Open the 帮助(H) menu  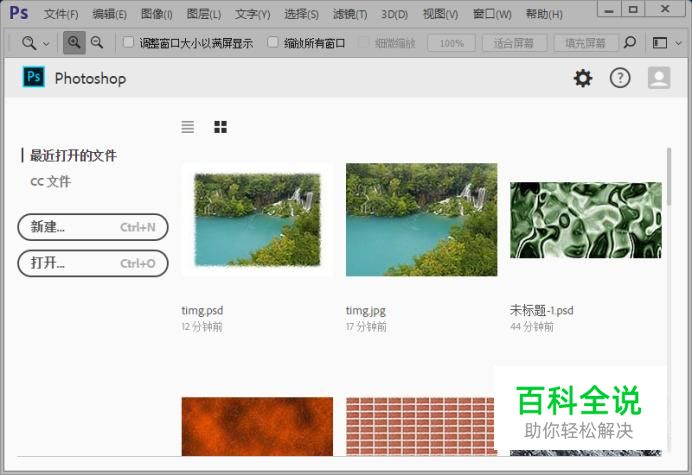pos(544,14)
